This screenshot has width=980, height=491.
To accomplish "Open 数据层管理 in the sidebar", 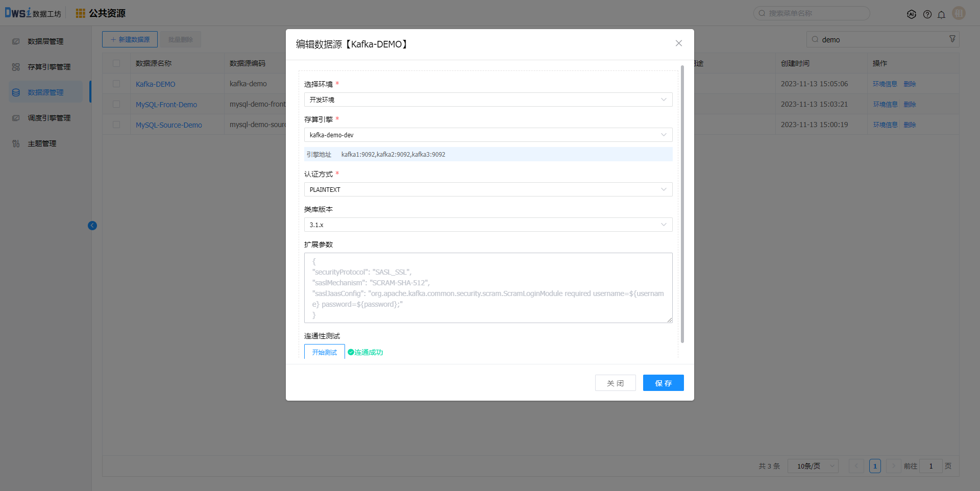I will 46,41.
